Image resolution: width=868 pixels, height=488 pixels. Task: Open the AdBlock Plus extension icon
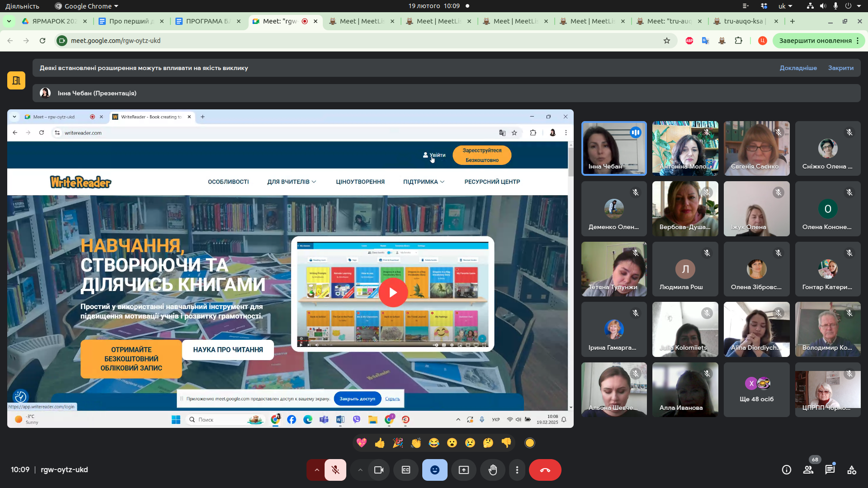pyautogui.click(x=689, y=41)
